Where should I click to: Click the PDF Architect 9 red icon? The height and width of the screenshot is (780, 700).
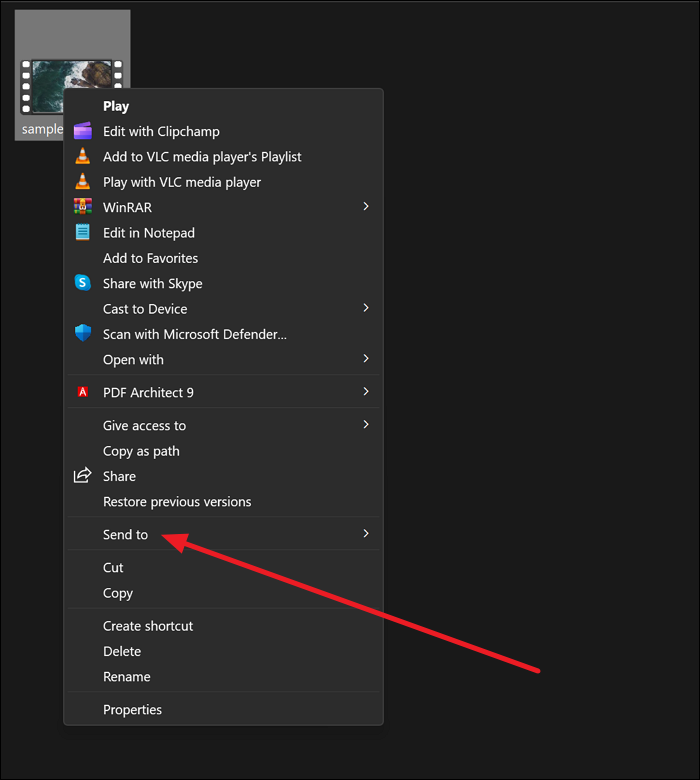click(83, 392)
